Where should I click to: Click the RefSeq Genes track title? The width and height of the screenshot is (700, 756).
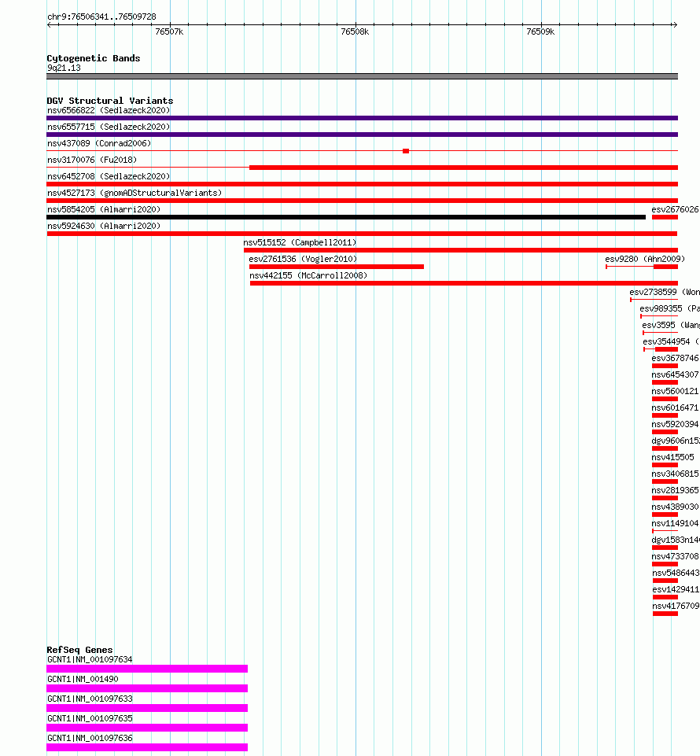[x=79, y=650]
